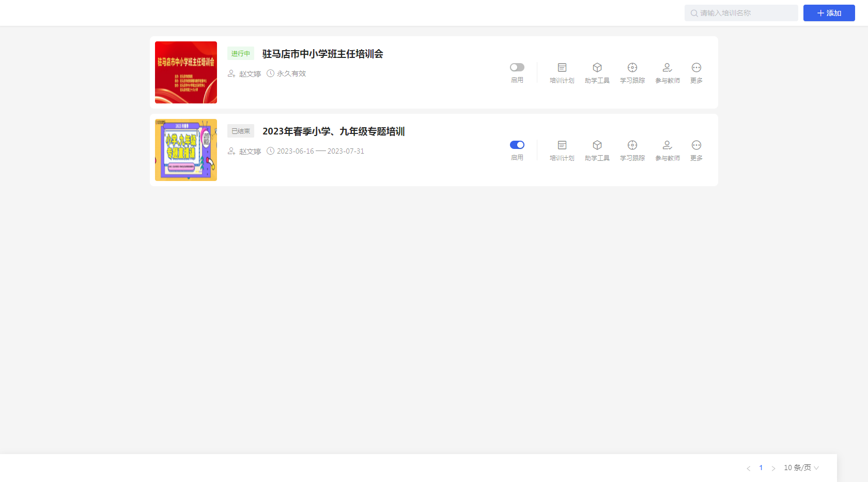Open 更多 menu for 驻马店市中小学班主任培训会
This screenshot has width=868, height=482.
696,73
